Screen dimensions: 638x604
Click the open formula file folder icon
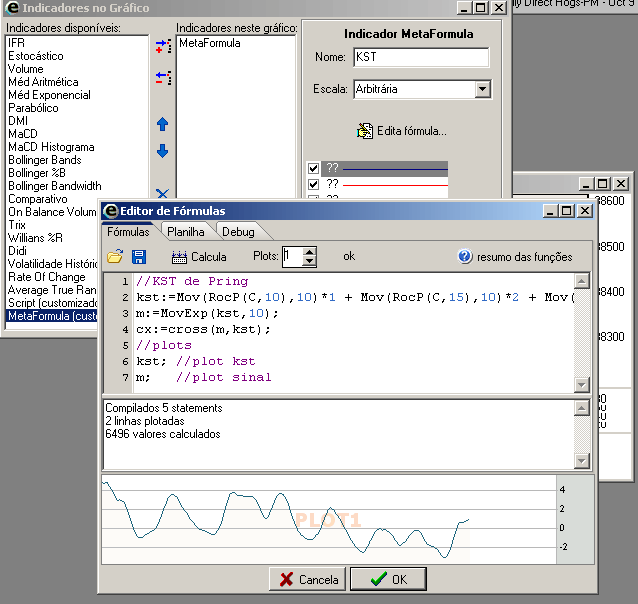point(115,257)
